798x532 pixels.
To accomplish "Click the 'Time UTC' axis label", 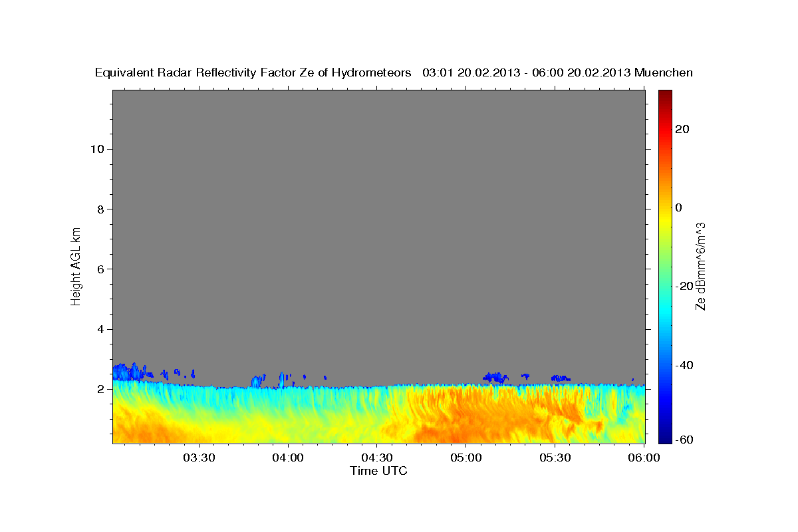I will [378, 471].
